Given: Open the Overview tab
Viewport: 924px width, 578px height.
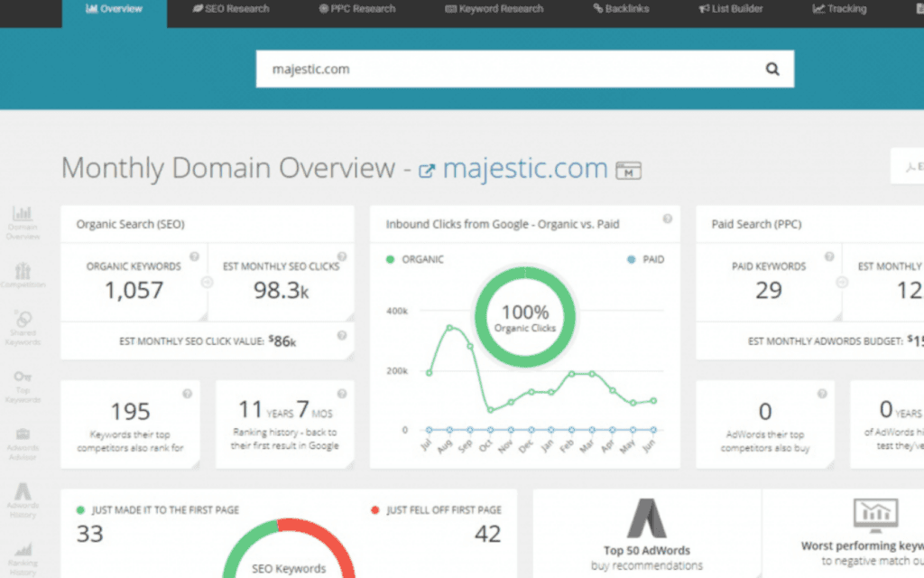Looking at the screenshot, I should pos(115,9).
